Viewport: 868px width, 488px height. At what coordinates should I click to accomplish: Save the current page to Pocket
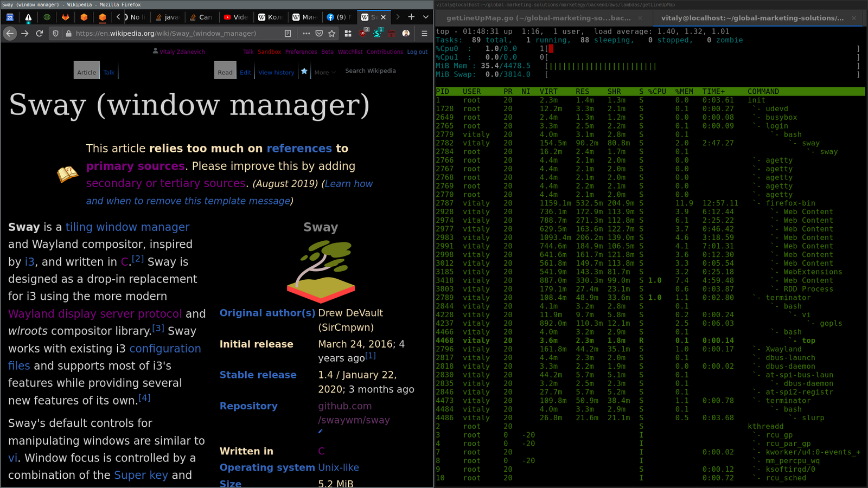tap(319, 33)
